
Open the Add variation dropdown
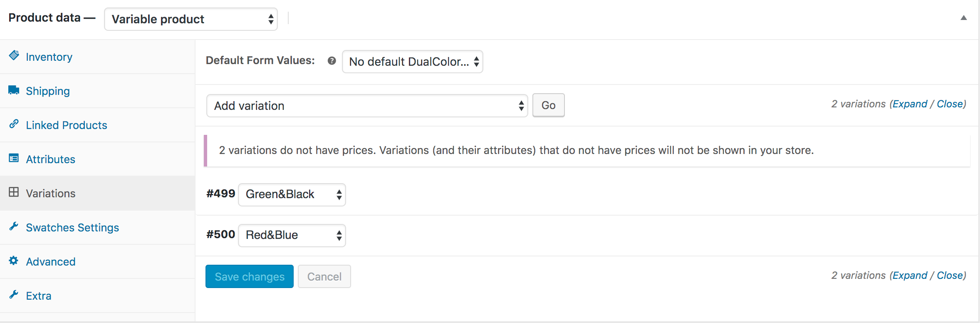click(x=367, y=106)
